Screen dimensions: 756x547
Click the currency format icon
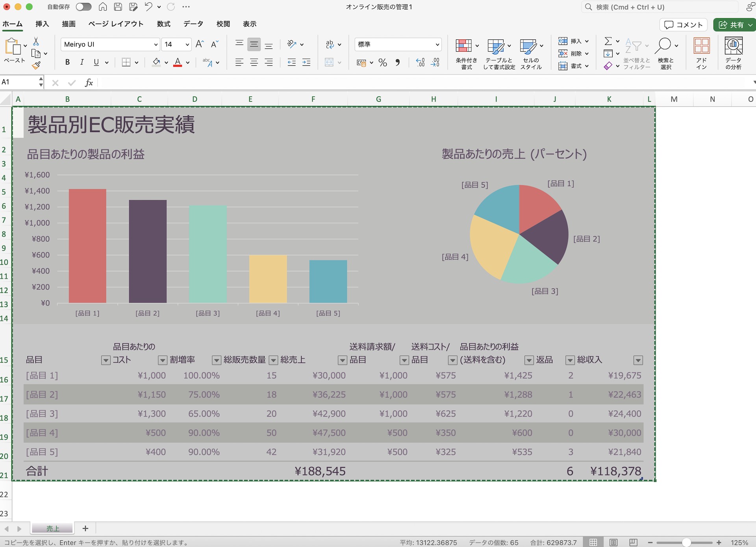361,63
